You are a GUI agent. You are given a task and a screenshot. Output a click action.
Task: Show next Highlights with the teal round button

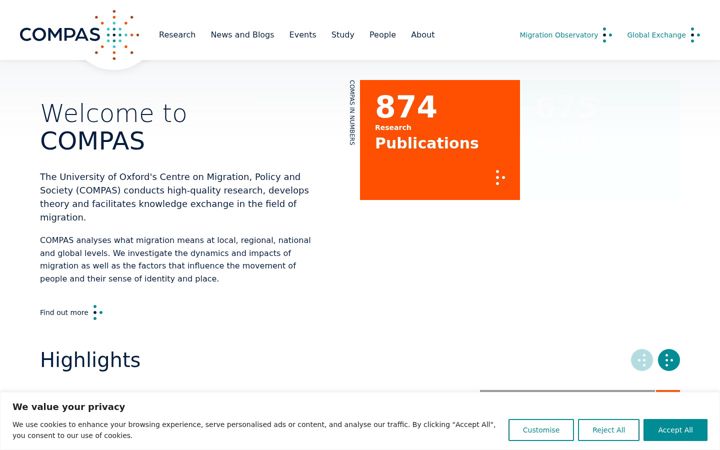(669, 360)
